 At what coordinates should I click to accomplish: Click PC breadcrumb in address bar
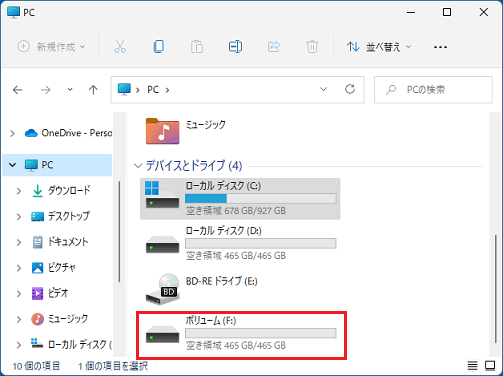pos(153,90)
